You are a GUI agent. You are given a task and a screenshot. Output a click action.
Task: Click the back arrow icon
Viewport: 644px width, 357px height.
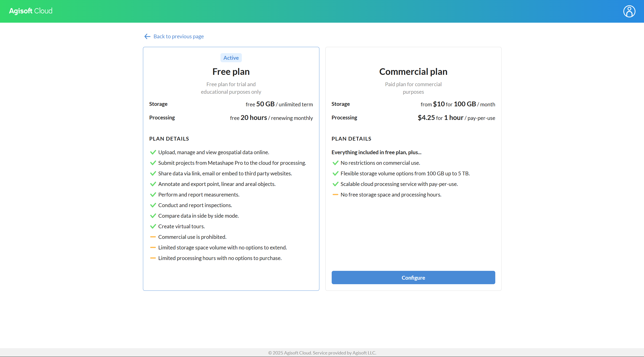pyautogui.click(x=147, y=37)
